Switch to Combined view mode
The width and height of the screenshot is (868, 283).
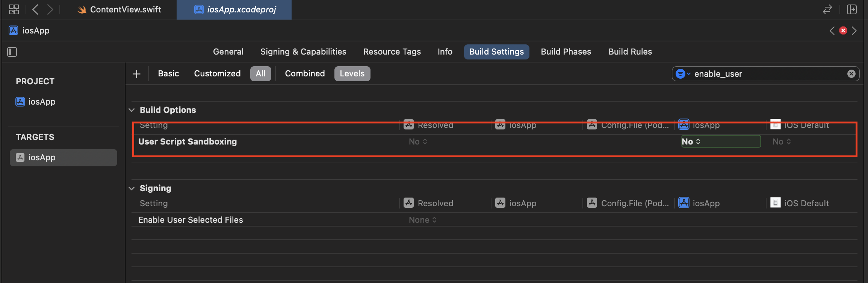[x=305, y=74]
